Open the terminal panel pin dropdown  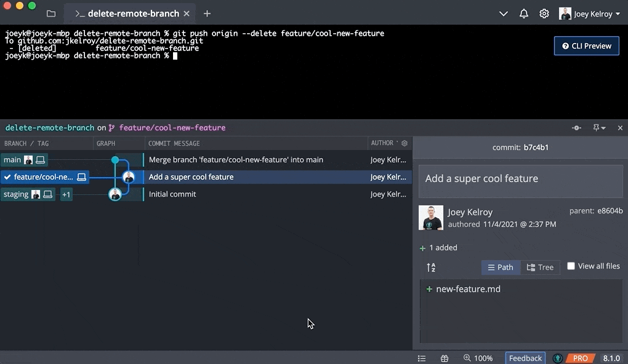(x=598, y=128)
